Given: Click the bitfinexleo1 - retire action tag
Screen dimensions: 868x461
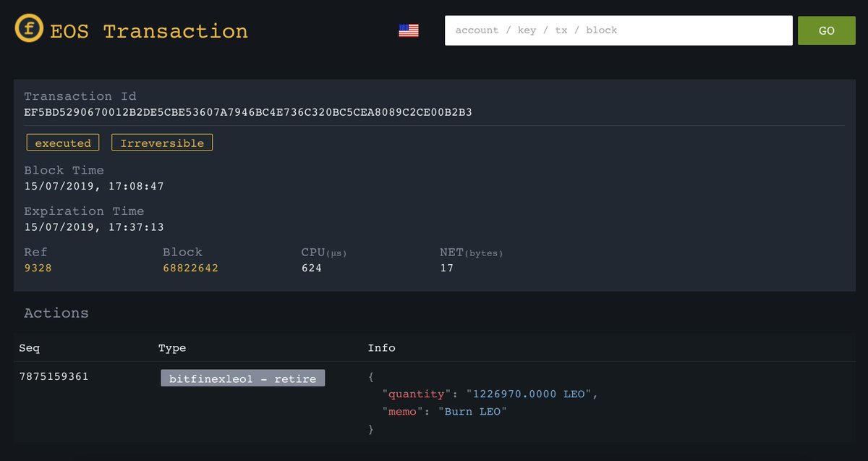Looking at the screenshot, I should click(x=242, y=378).
